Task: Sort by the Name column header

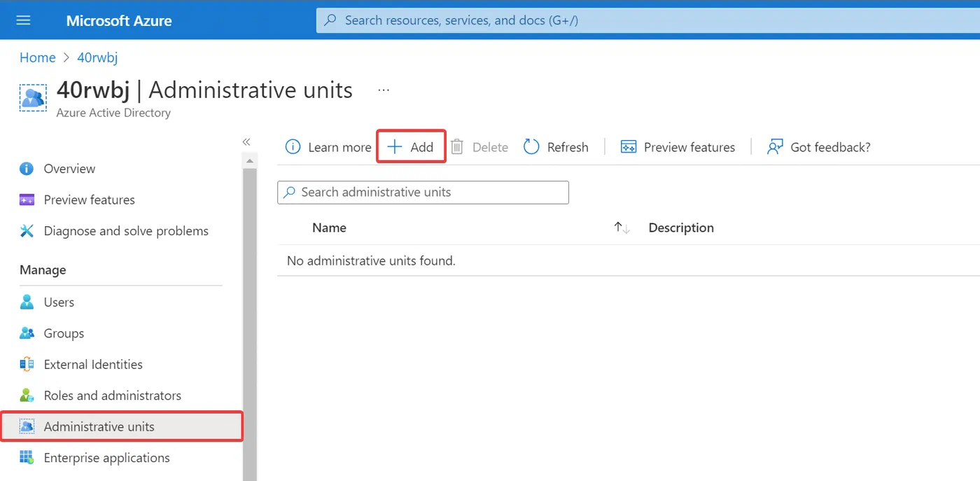Action: coord(329,228)
